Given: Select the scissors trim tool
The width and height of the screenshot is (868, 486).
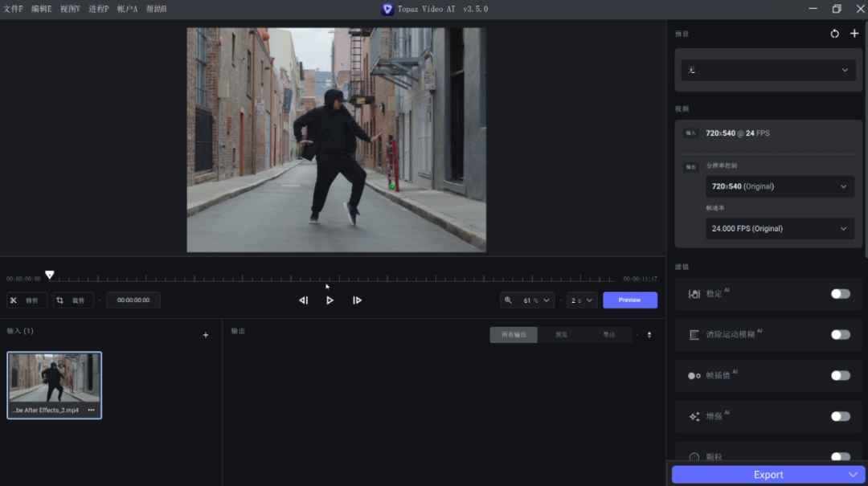Looking at the screenshot, I should [27, 300].
